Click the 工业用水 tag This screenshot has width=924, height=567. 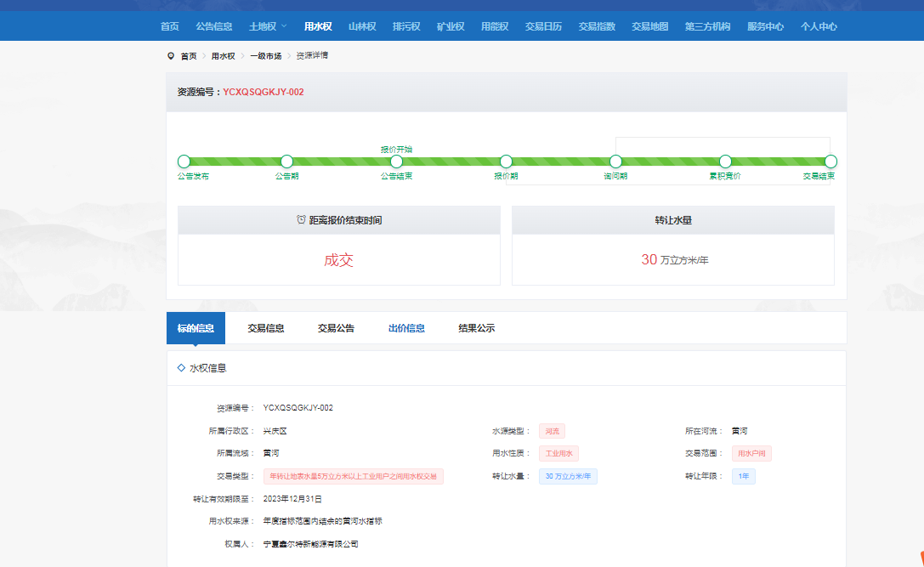558,454
